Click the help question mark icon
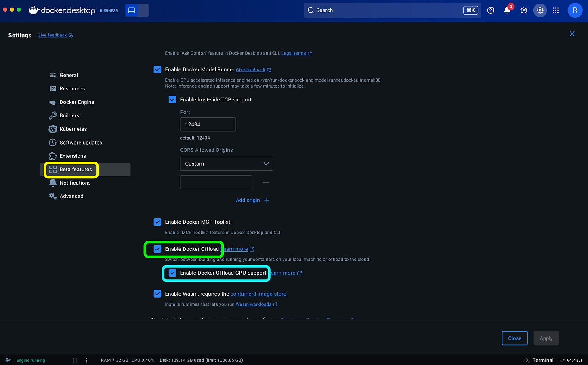 tap(491, 10)
